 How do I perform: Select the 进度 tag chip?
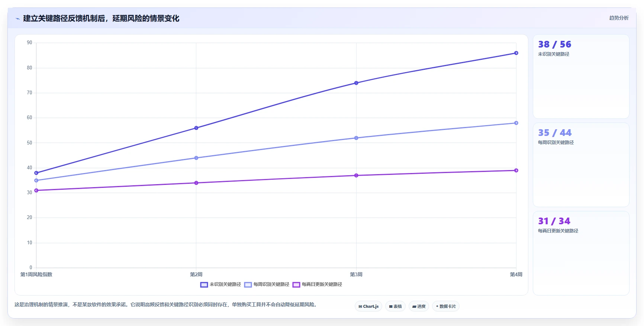419,306
